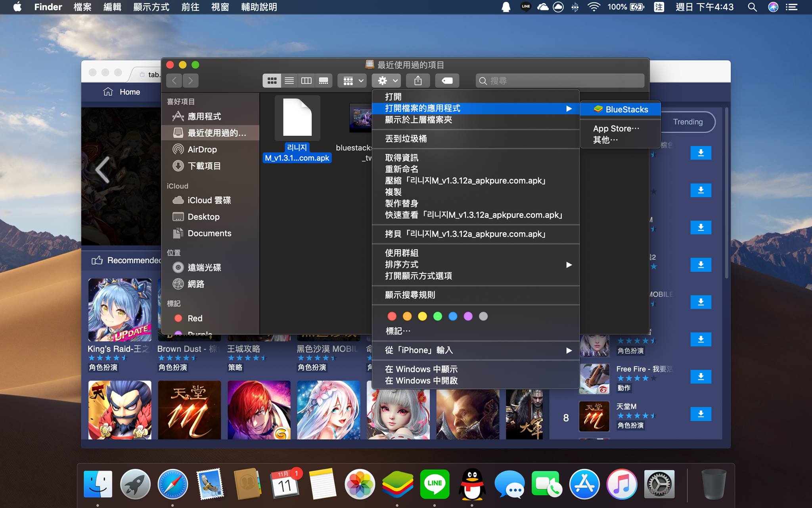This screenshot has width=812, height=508.
Task: Select BlueStacks in the open-with submenu
Action: tap(620, 110)
